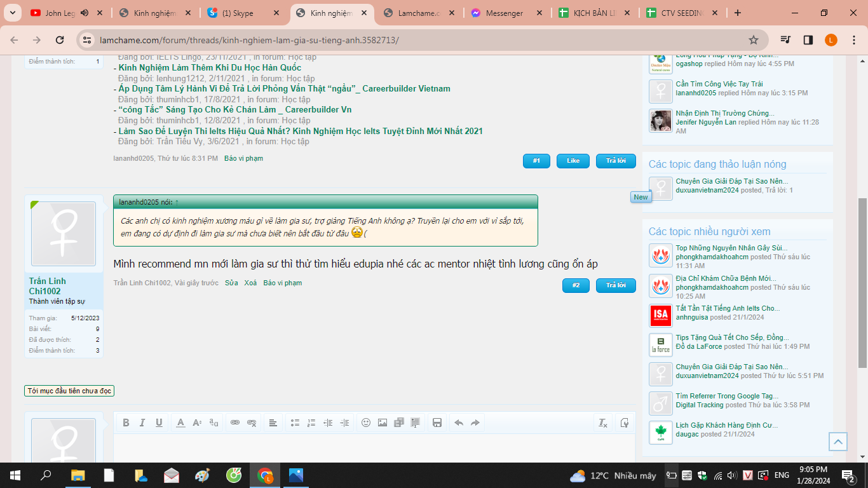Image resolution: width=868 pixels, height=488 pixels.
Task: Open the text alignment dropdown in editor
Action: pos(273,423)
